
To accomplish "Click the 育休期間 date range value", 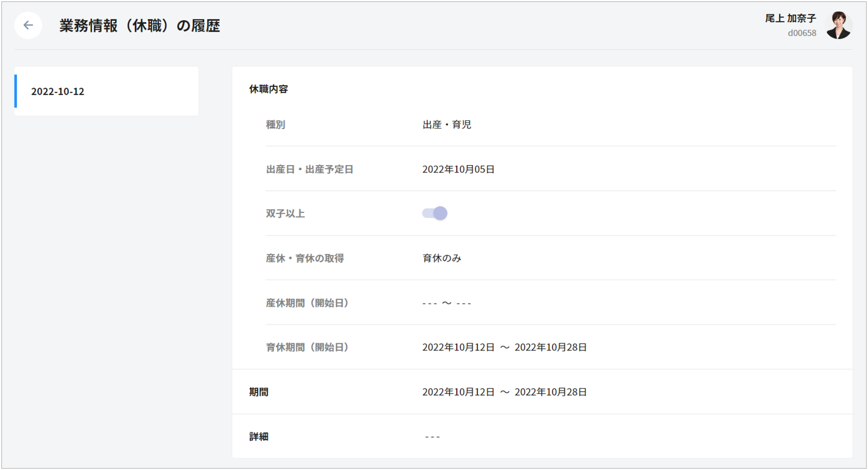I will [505, 347].
